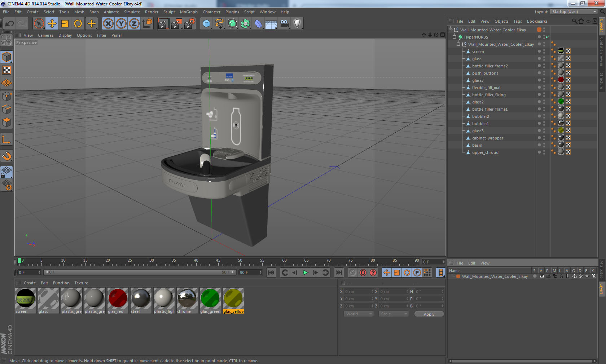This screenshot has width=606, height=364.
Task: Open the MoGraph menu
Action: tap(189, 12)
